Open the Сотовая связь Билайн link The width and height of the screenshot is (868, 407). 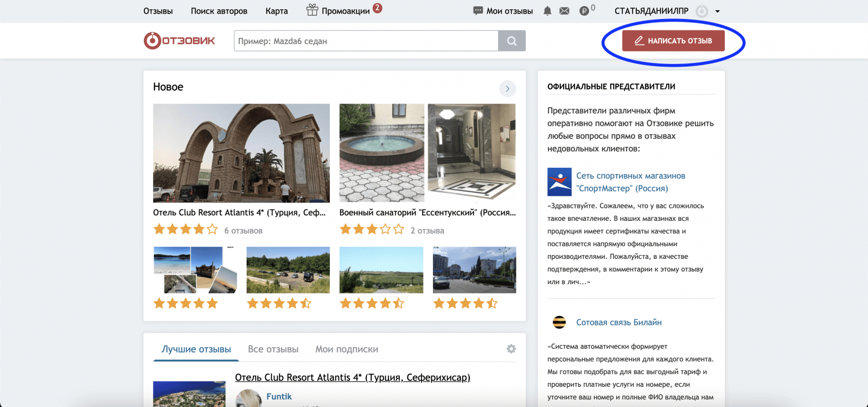tap(618, 322)
